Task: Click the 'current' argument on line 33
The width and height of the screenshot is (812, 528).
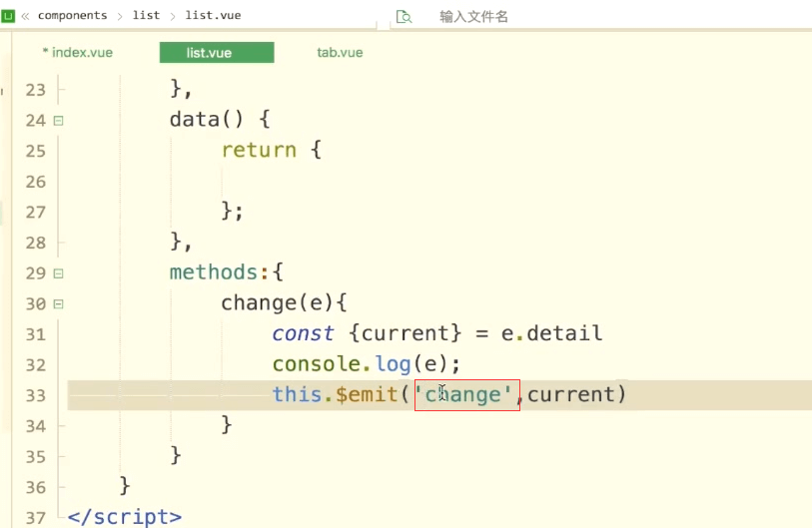Action: (x=570, y=395)
